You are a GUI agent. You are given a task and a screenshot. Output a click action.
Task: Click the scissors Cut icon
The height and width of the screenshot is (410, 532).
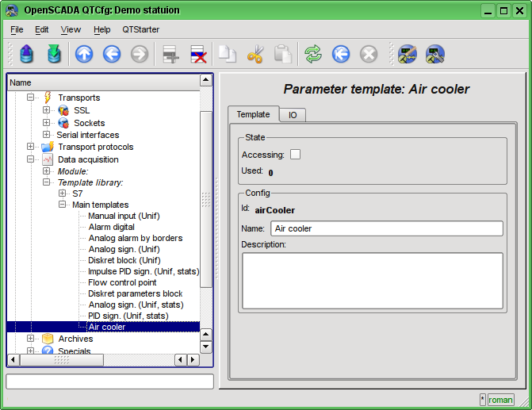point(255,54)
